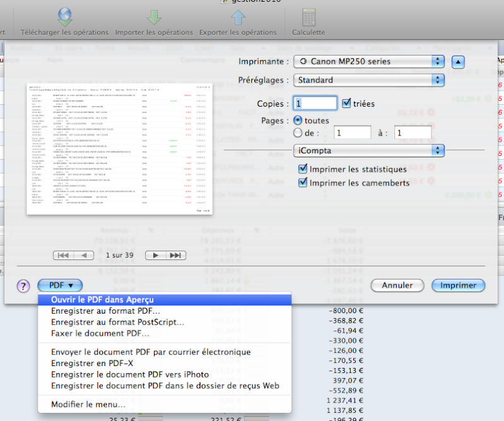This screenshot has width=504, height=421.
Task: Click the Copies input field
Action: pos(315,104)
